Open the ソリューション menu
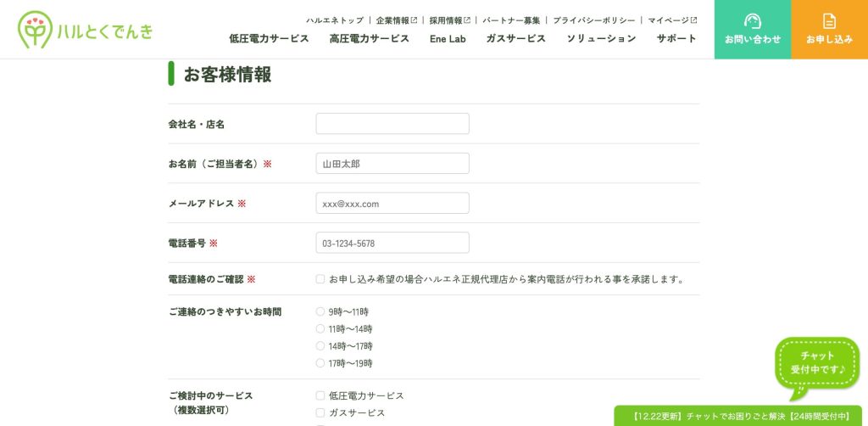The height and width of the screenshot is (426, 868). click(x=601, y=38)
